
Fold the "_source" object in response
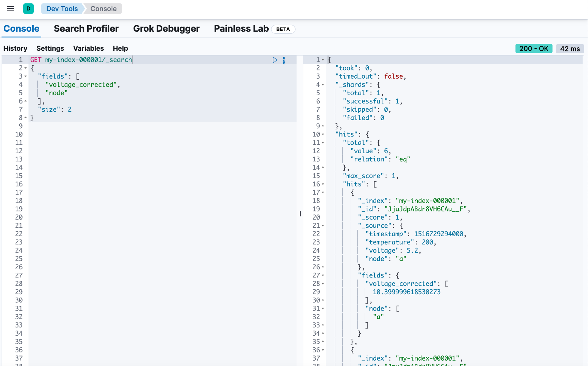point(323,226)
